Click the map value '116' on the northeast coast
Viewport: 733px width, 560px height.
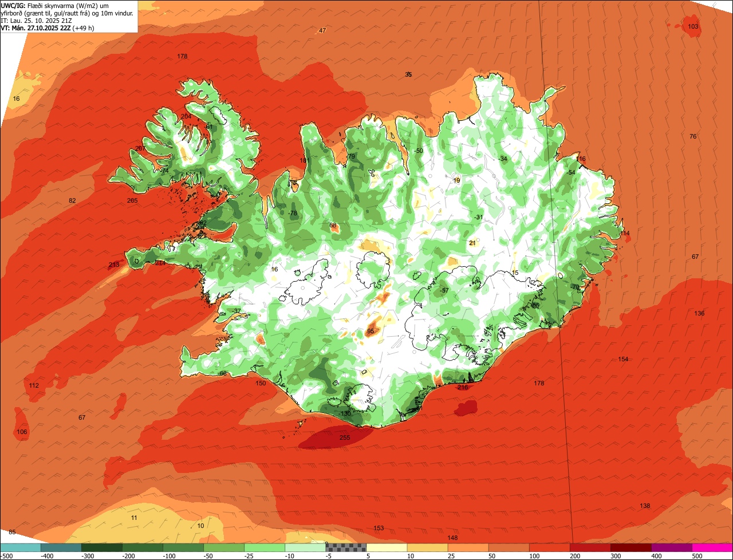(x=581, y=159)
